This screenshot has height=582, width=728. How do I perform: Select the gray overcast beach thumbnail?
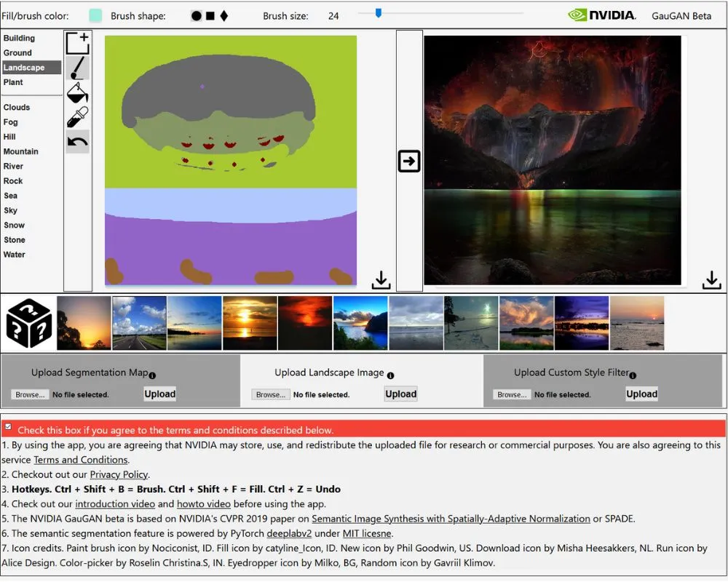(x=416, y=323)
